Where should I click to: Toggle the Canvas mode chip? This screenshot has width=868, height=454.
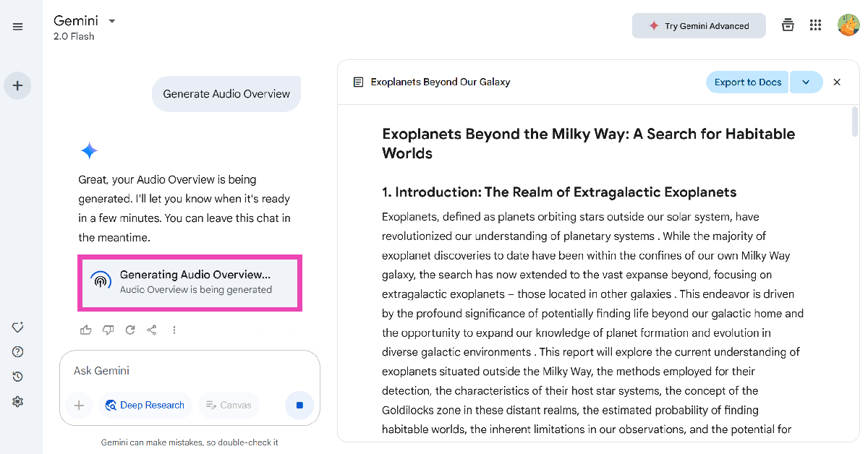coord(229,406)
